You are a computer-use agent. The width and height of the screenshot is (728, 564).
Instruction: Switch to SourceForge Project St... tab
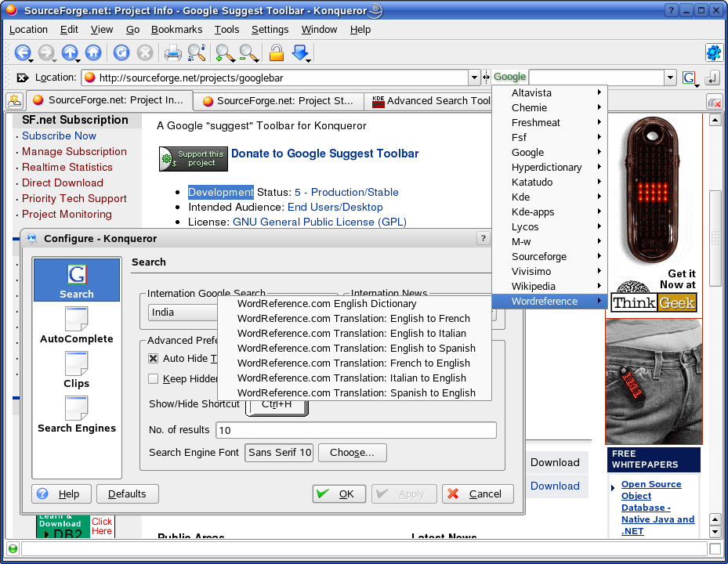click(x=277, y=101)
